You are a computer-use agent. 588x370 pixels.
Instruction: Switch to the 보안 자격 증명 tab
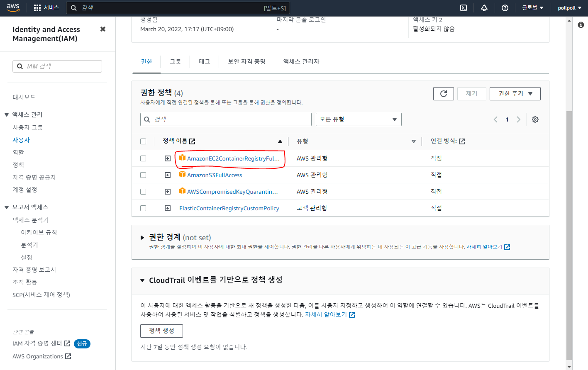(247, 62)
